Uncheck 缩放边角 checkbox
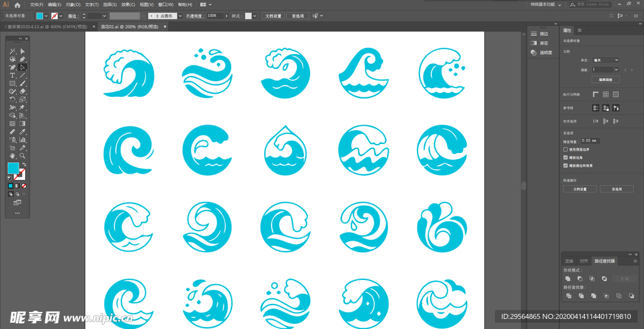The height and width of the screenshot is (329, 644). [565, 157]
